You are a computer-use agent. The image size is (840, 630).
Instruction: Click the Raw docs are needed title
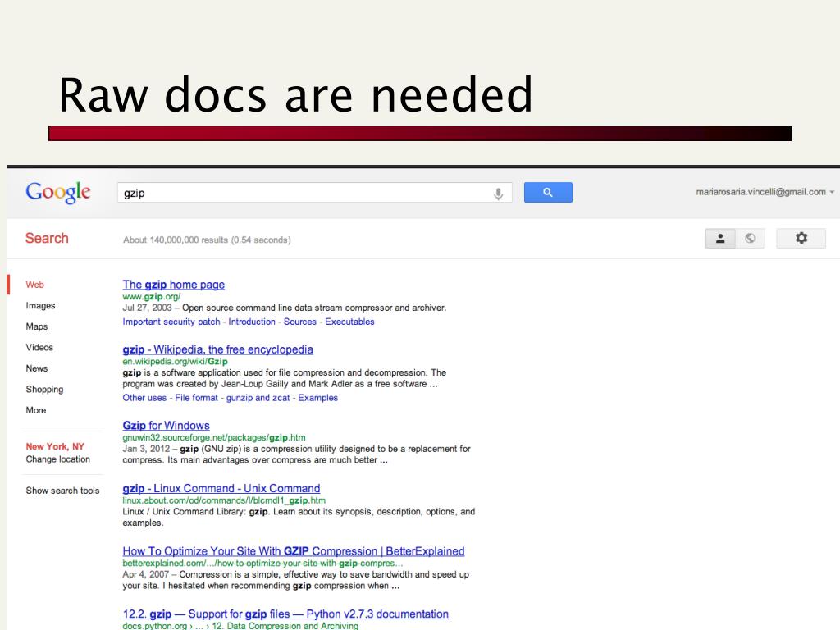pos(295,94)
